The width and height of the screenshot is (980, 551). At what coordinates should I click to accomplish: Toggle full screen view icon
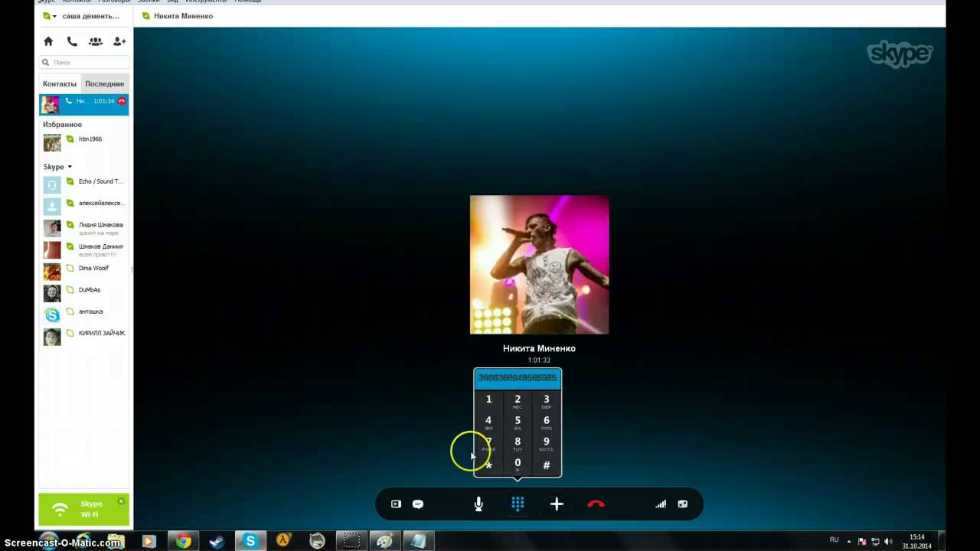pyautogui.click(x=683, y=504)
